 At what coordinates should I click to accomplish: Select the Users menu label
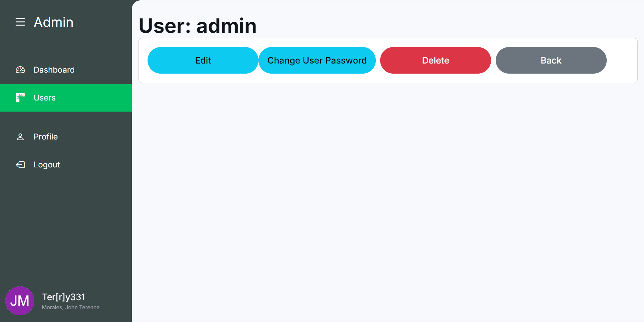pyautogui.click(x=45, y=98)
